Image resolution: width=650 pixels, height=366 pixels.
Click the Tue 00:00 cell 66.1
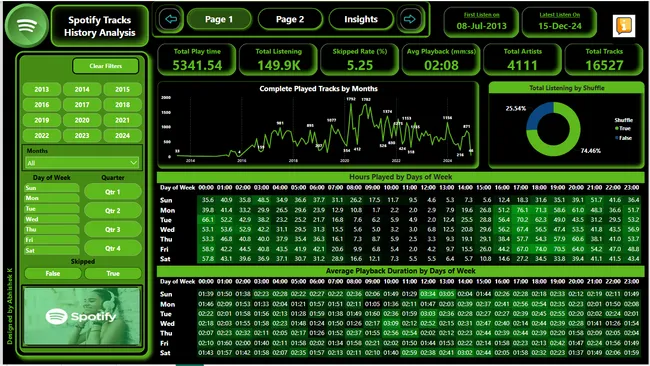click(207, 220)
